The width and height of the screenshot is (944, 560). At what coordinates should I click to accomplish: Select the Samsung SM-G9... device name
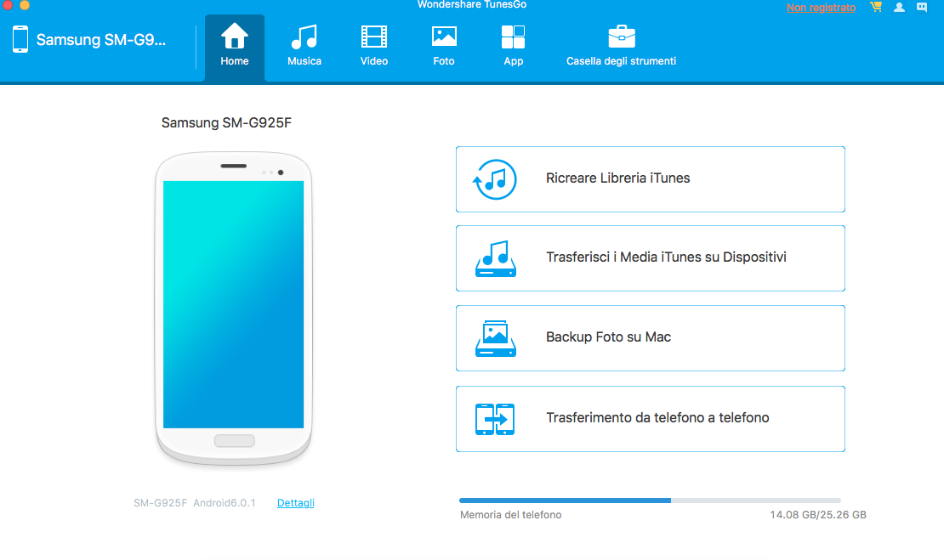[x=100, y=40]
